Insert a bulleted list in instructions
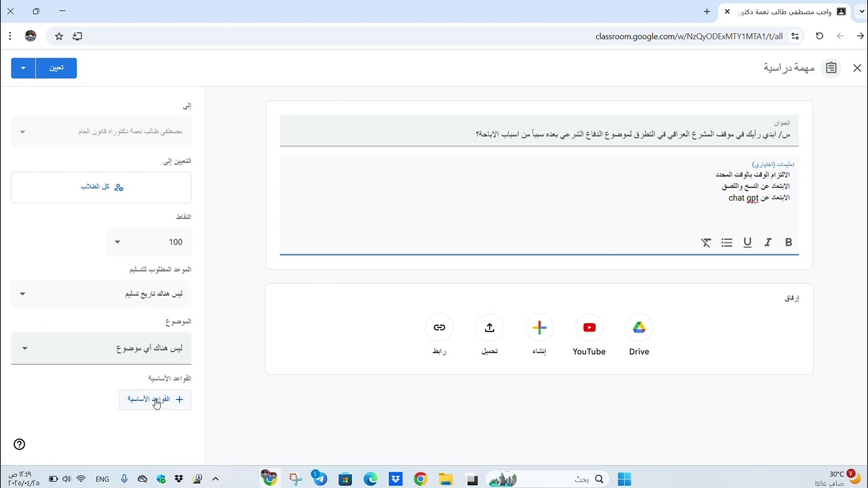 pos(727,243)
